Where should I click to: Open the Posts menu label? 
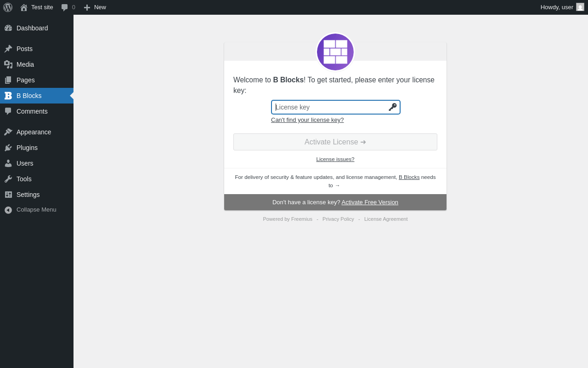pyautogui.click(x=24, y=49)
